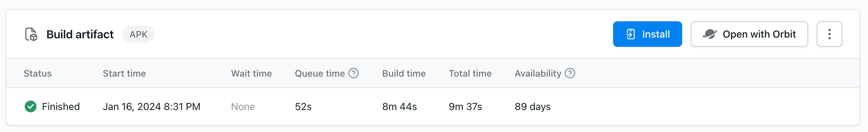The image size is (868, 132).
Task: Open build with Orbit
Action: 749,34
